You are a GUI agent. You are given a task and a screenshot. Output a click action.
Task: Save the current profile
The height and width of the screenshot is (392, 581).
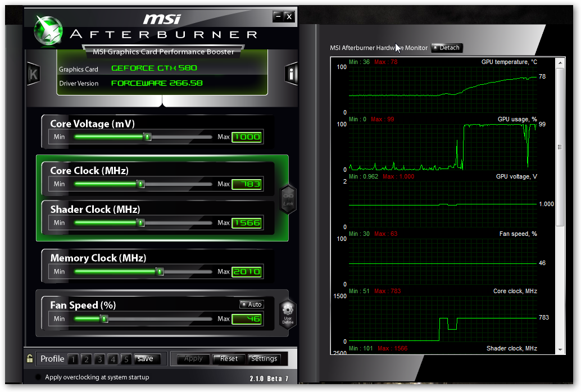click(147, 359)
